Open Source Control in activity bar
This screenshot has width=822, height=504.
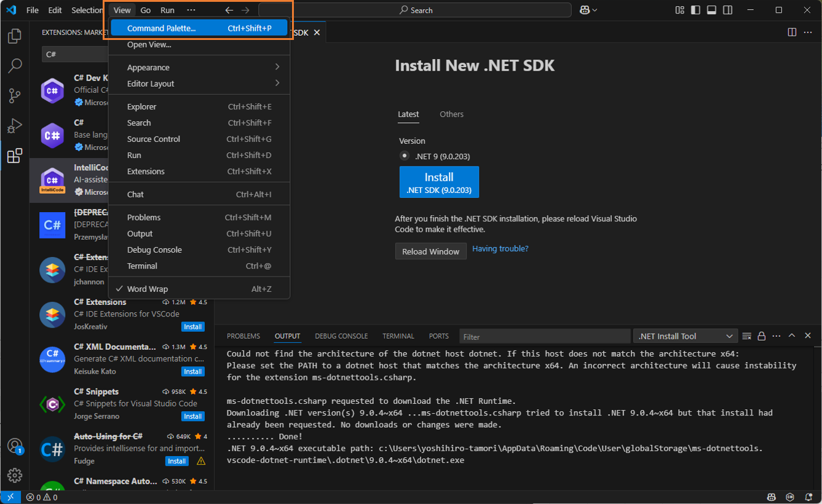click(15, 95)
